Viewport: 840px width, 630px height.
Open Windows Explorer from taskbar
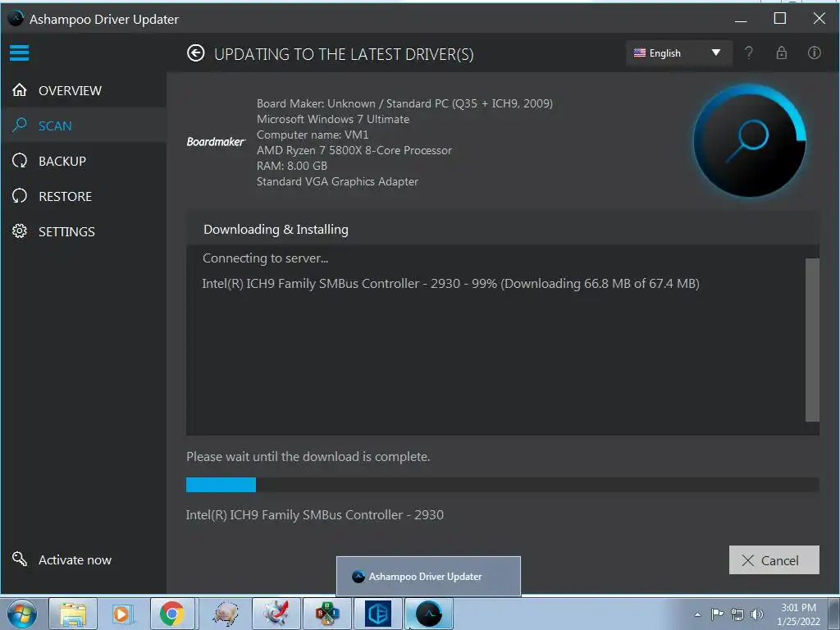73,614
